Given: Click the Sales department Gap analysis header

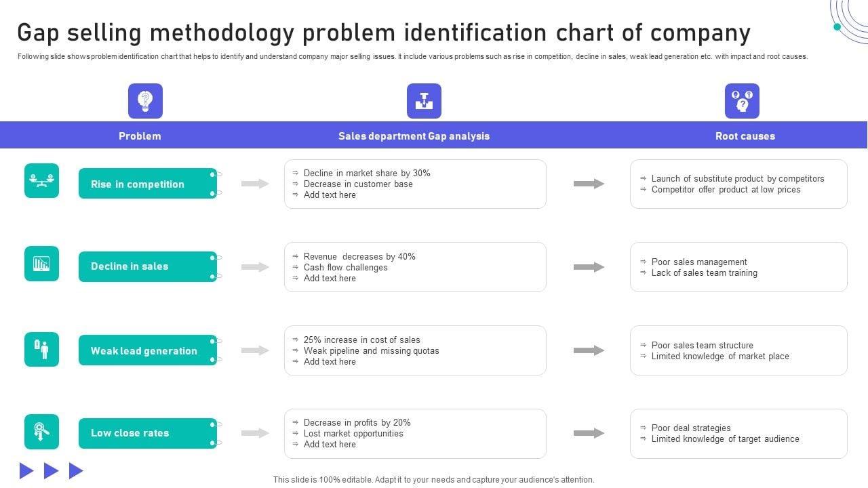Looking at the screenshot, I should pos(414,136).
